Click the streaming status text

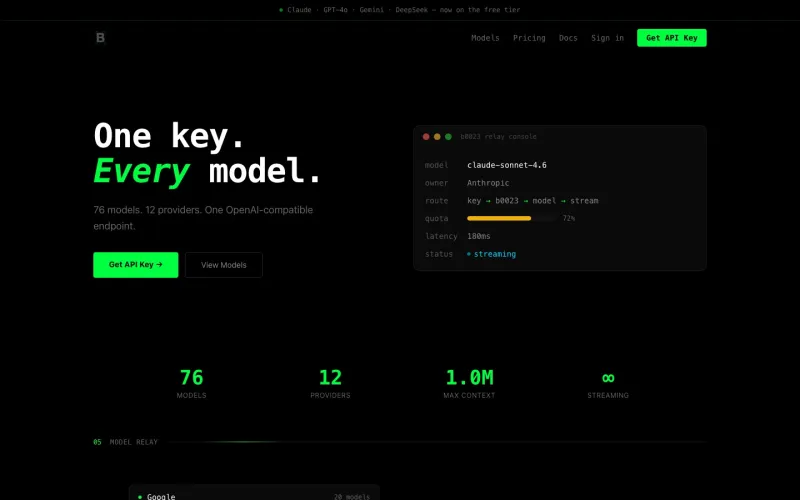[494, 254]
